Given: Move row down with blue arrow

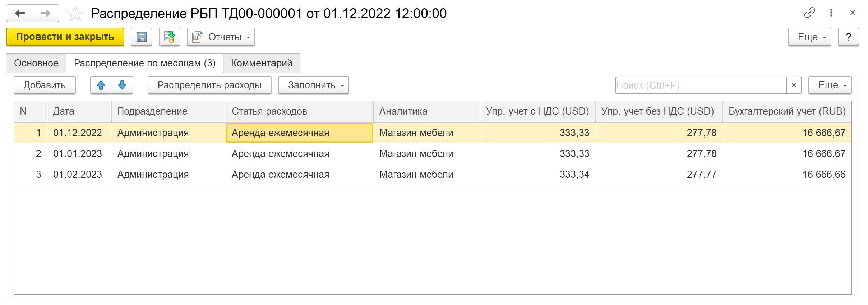Looking at the screenshot, I should 122,85.
